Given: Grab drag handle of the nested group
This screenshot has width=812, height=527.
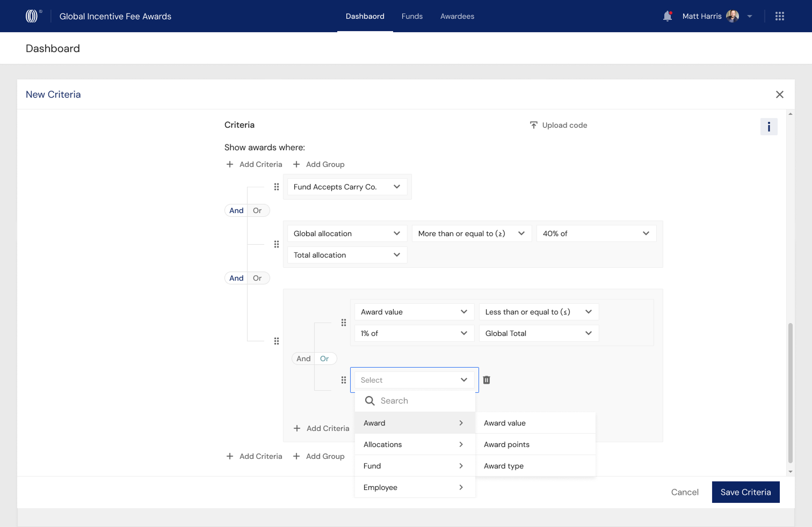Looking at the screenshot, I should pos(277,341).
